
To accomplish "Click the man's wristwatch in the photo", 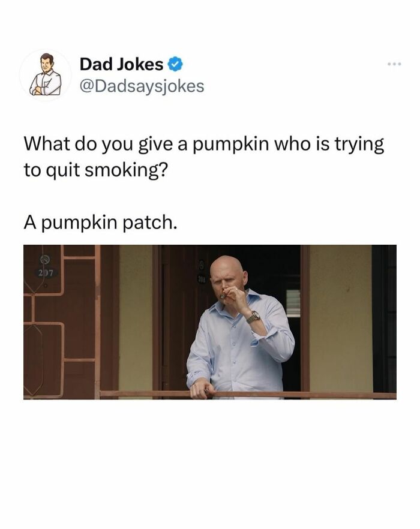I will (x=253, y=317).
